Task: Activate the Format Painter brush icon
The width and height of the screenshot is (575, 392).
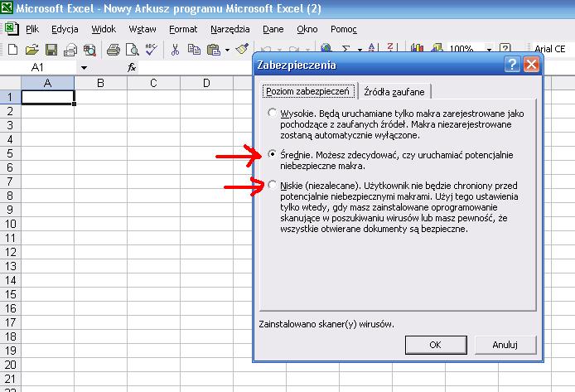Action: pyautogui.click(x=242, y=49)
